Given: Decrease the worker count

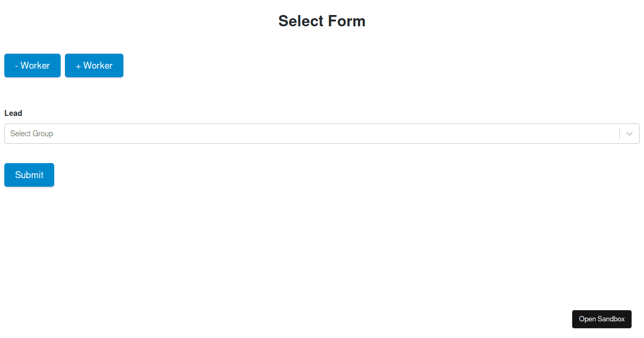Looking at the screenshot, I should point(32,65).
